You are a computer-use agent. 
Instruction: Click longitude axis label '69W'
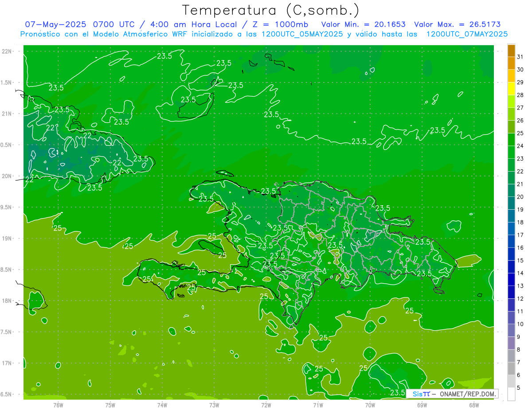(422, 405)
